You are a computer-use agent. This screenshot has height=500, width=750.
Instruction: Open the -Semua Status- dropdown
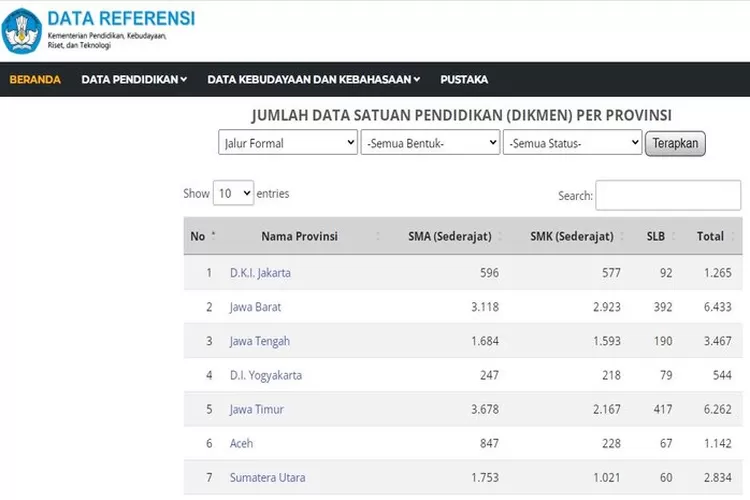pos(572,143)
